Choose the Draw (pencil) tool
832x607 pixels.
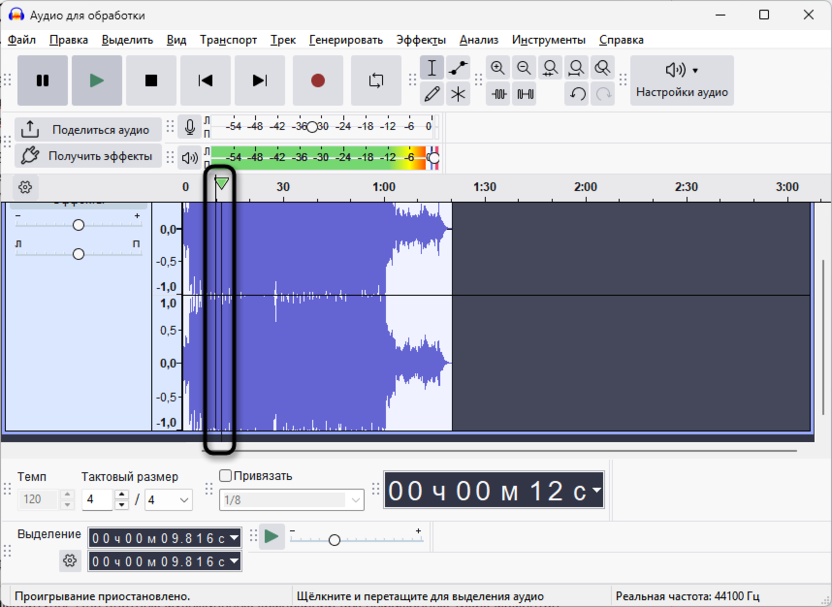[432, 94]
